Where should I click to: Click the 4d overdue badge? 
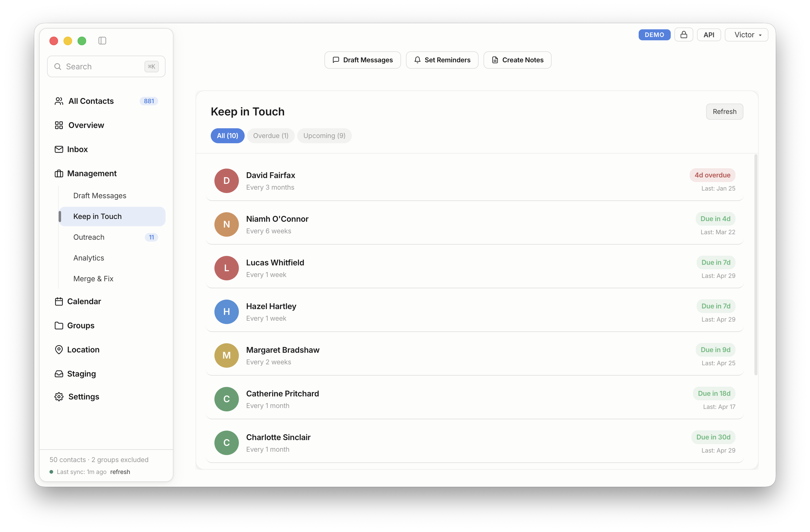click(x=712, y=175)
